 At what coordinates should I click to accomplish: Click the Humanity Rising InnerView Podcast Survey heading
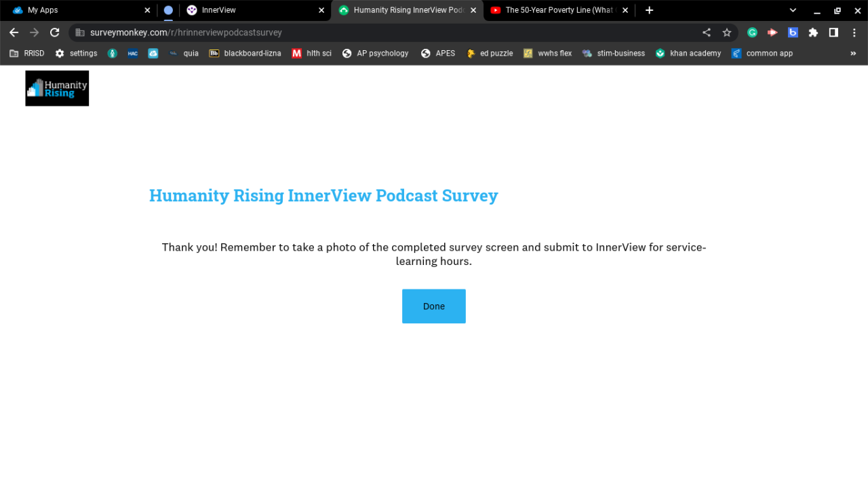pos(323,195)
